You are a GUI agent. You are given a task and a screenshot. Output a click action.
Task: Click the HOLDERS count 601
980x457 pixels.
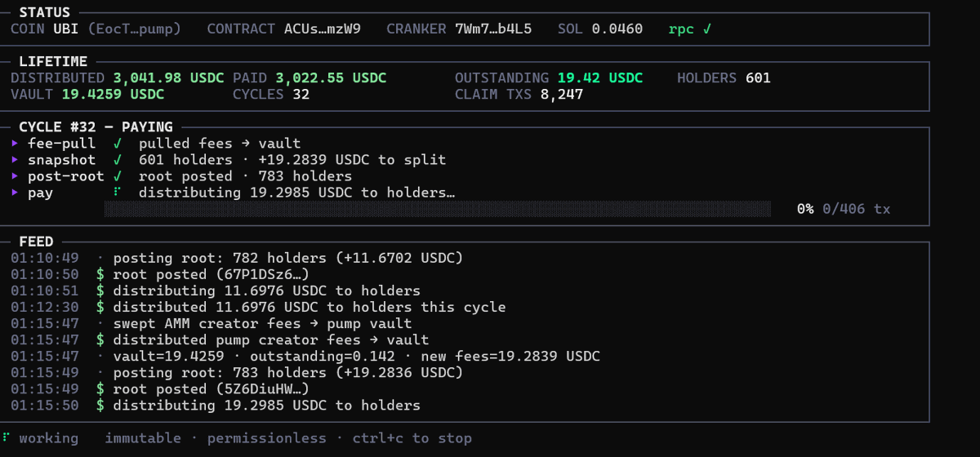pos(758,78)
